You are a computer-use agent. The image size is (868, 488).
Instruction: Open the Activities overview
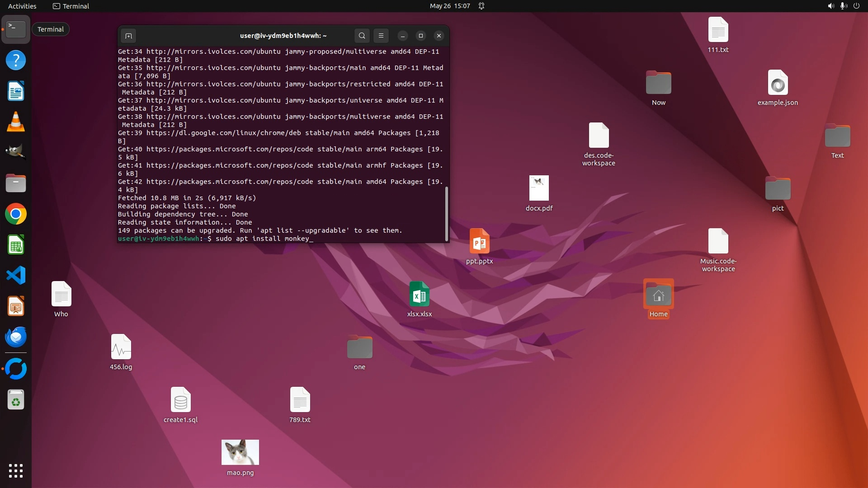(22, 6)
